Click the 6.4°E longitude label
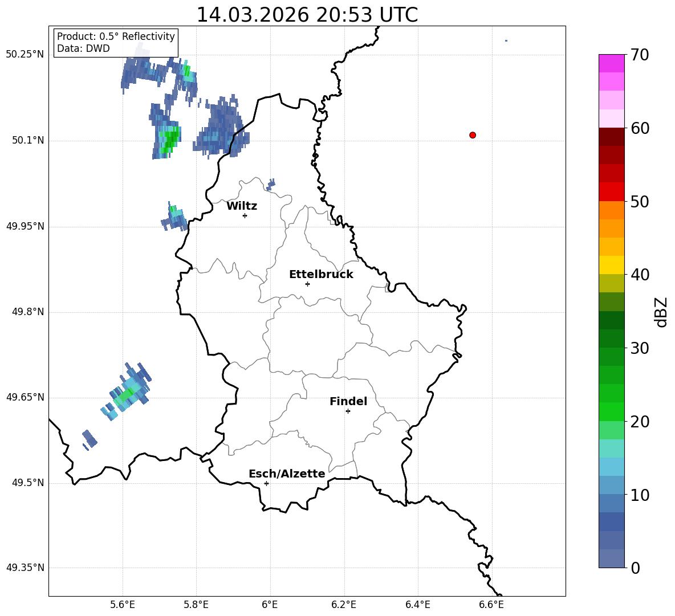This screenshot has height=616, width=675. (417, 605)
